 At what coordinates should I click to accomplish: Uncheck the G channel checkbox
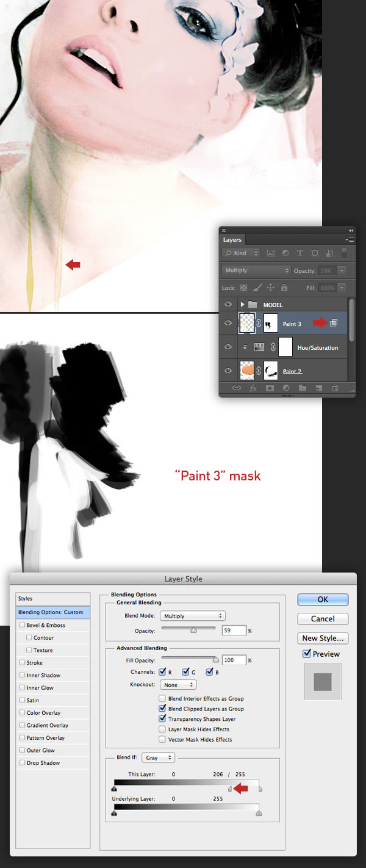click(186, 672)
